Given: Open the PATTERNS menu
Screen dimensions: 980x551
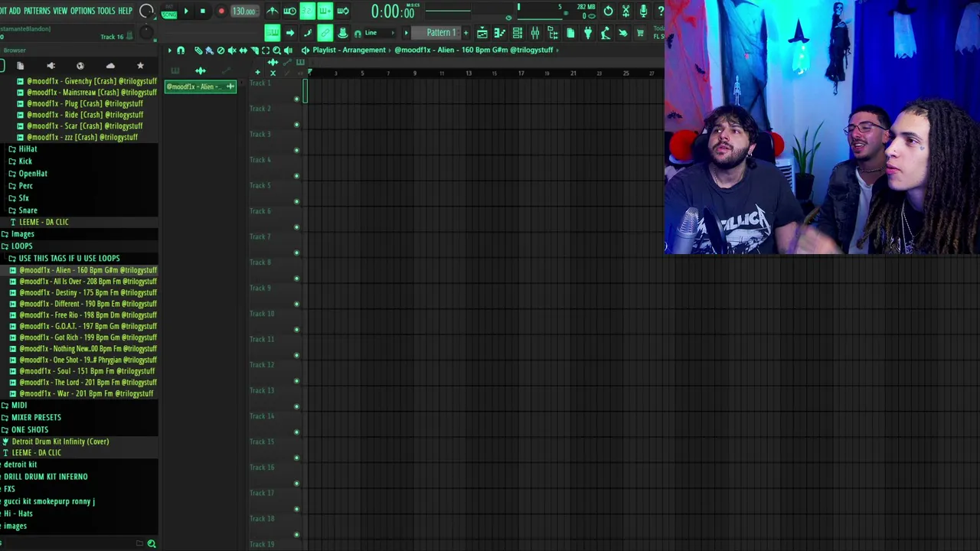Looking at the screenshot, I should click(37, 11).
